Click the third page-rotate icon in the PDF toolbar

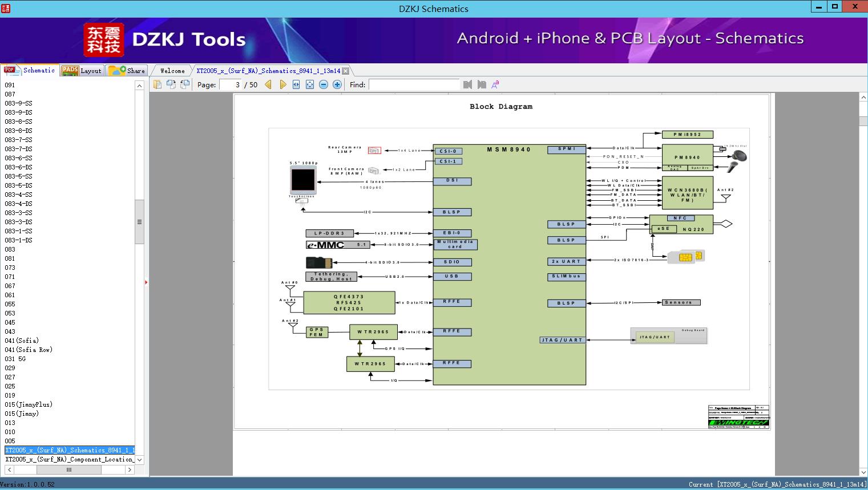(x=185, y=84)
